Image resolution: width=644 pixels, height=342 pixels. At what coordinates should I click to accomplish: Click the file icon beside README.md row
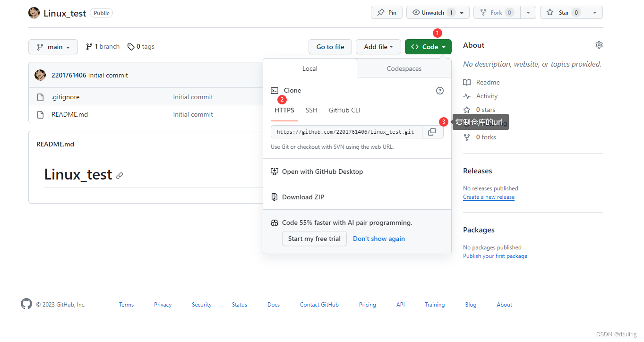(x=41, y=114)
